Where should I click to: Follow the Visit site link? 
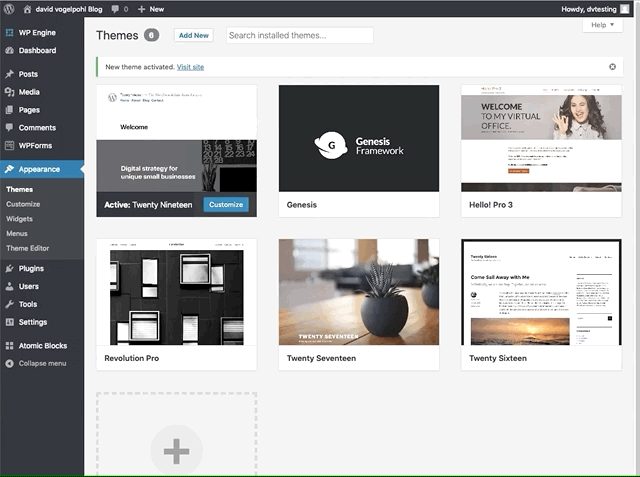point(190,67)
